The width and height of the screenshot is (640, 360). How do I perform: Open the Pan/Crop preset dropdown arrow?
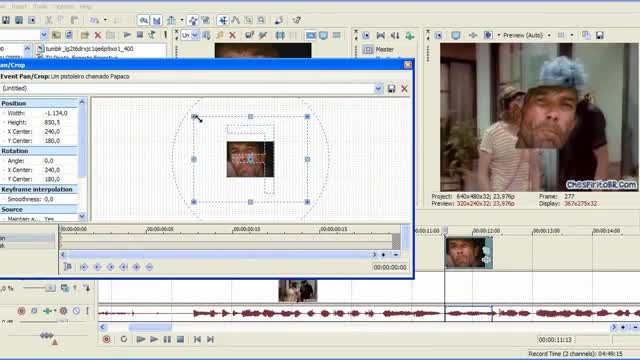378,89
